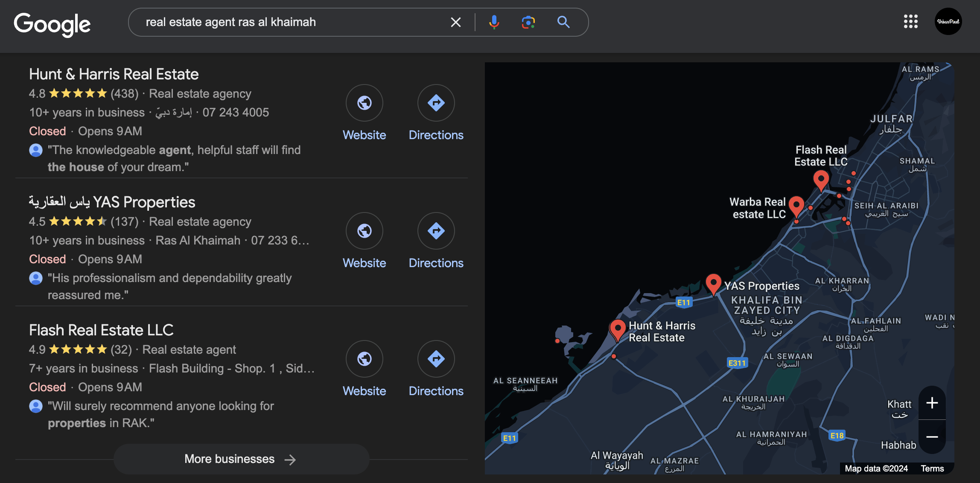
Task: Zoom out on the map
Action: click(932, 437)
